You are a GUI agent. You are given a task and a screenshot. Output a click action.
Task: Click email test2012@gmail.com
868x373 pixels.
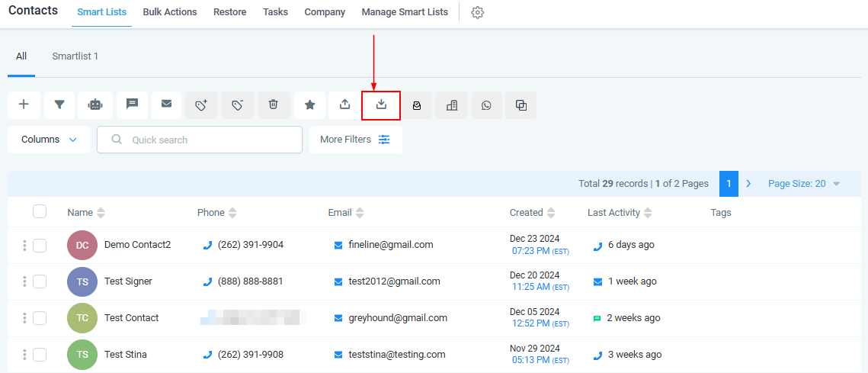(395, 281)
